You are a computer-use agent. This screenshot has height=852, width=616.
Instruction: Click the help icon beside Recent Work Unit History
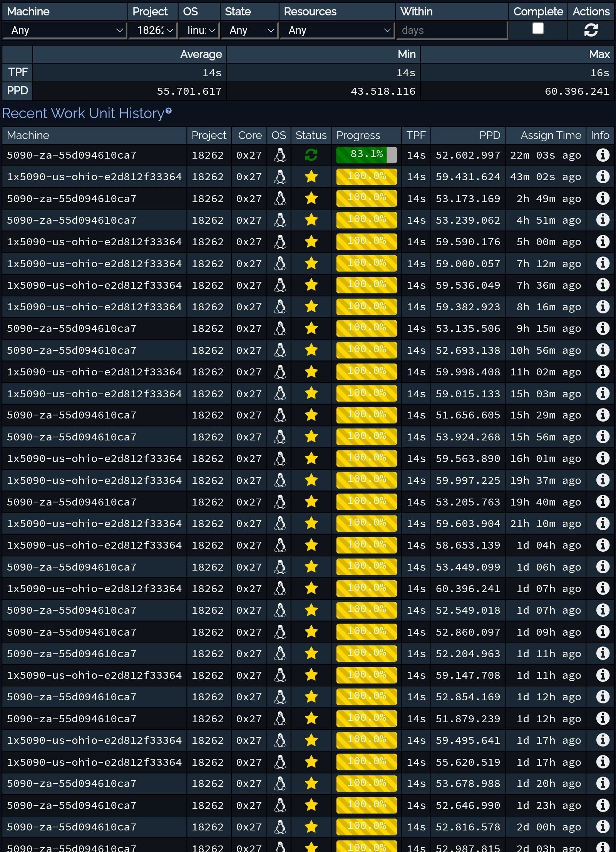point(168,111)
